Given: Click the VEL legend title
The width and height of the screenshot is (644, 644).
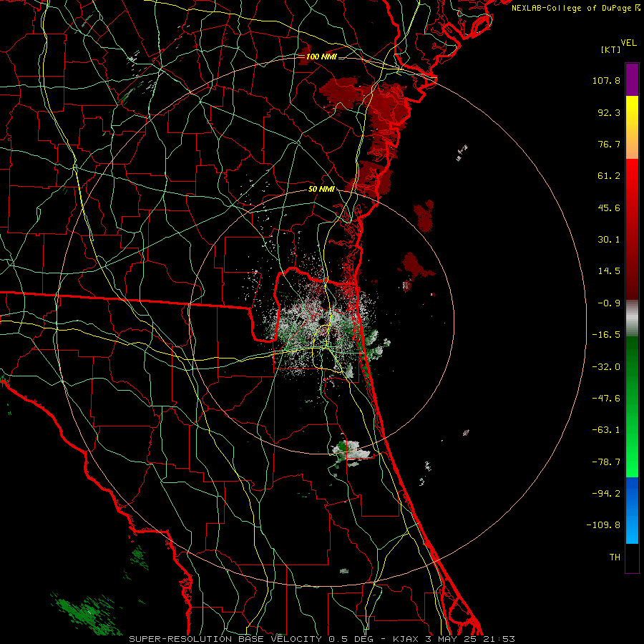Looking at the screenshot, I should point(628,43).
